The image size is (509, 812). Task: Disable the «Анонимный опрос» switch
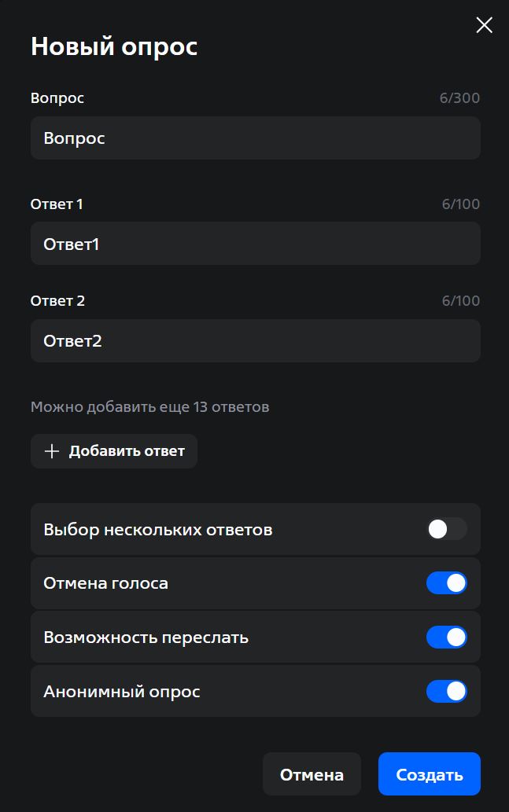446,691
